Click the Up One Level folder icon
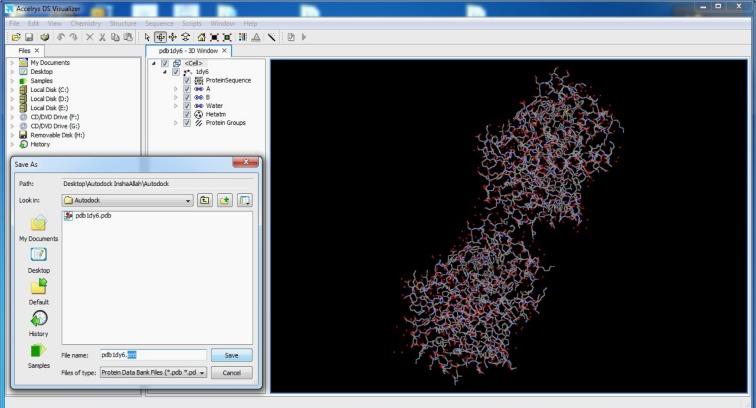The image size is (756, 408). coord(204,200)
